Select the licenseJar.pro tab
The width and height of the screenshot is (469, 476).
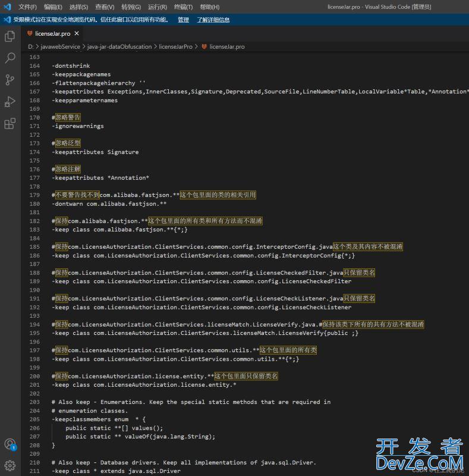coord(52,33)
